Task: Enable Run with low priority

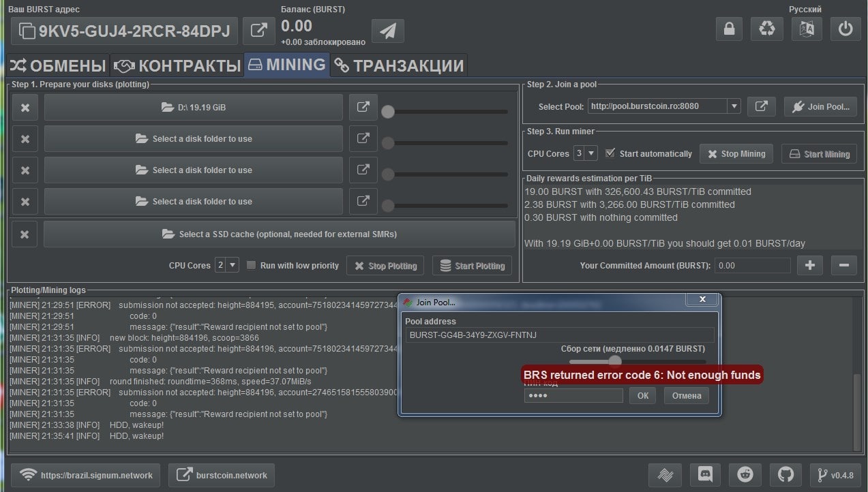Action: 251,265
